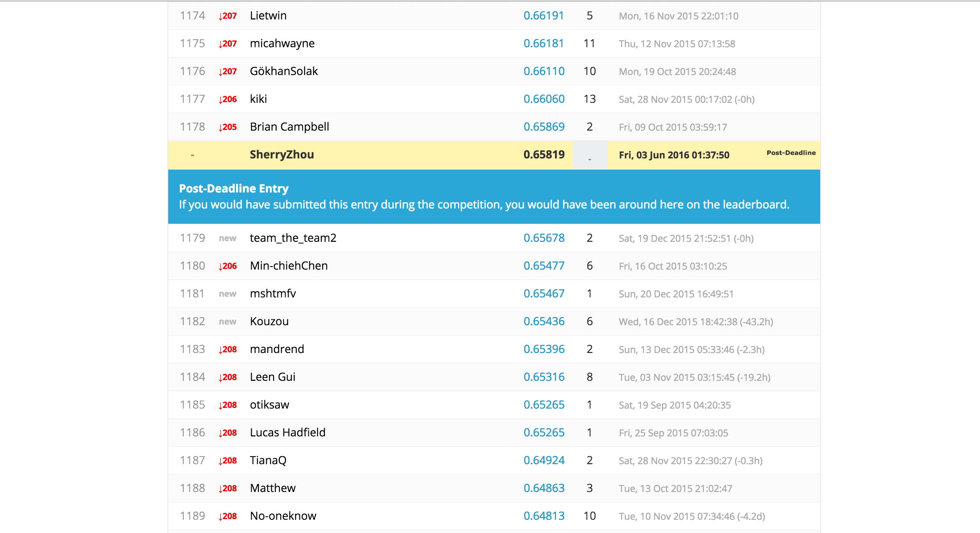This screenshot has width=980, height=533.
Task: Click otiksaw's name
Action: point(269,404)
